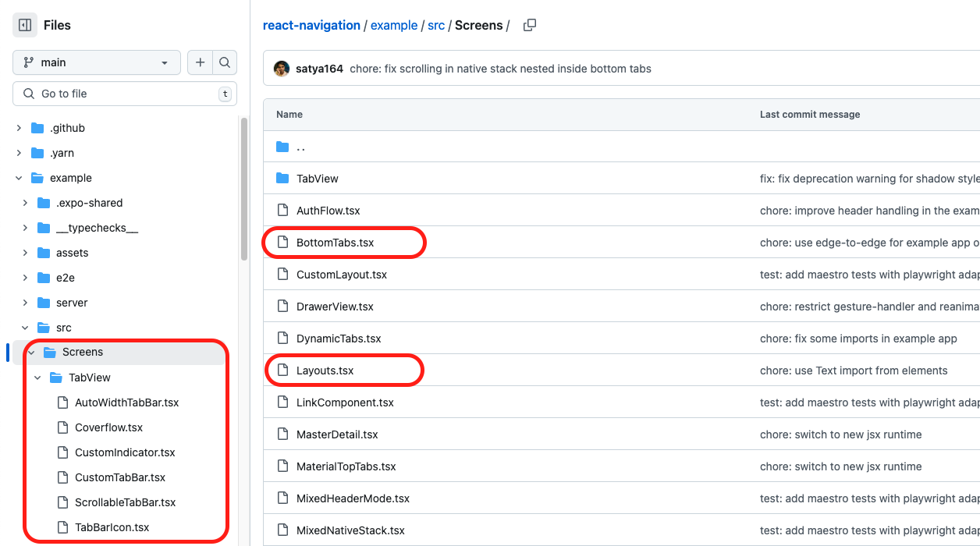Open DrawerView.tsx in the file list
980x546 pixels.
(335, 307)
